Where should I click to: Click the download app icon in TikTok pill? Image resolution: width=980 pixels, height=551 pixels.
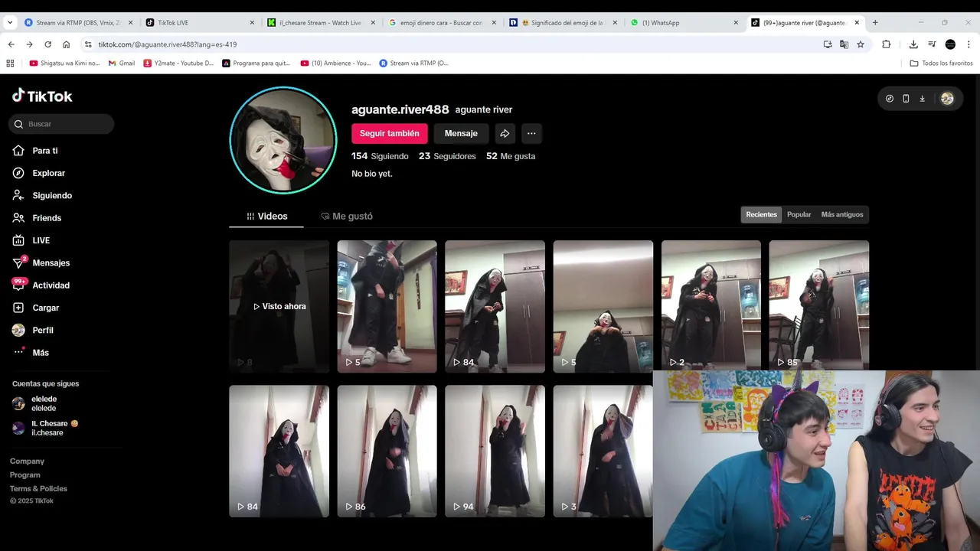(x=922, y=99)
